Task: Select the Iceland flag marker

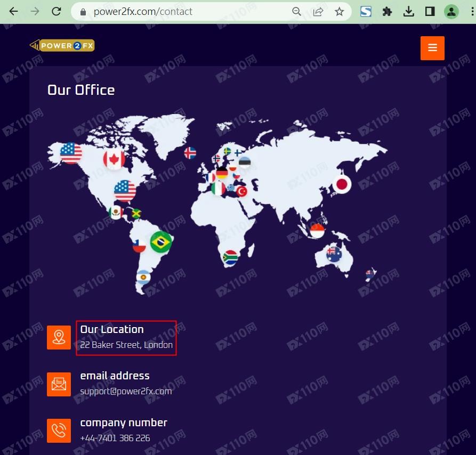Action: [190, 153]
